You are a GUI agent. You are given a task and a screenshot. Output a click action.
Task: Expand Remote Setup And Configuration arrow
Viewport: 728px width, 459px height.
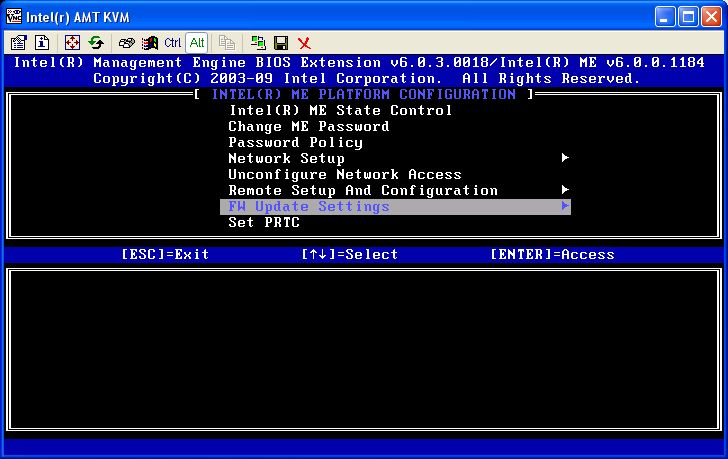tap(565, 190)
